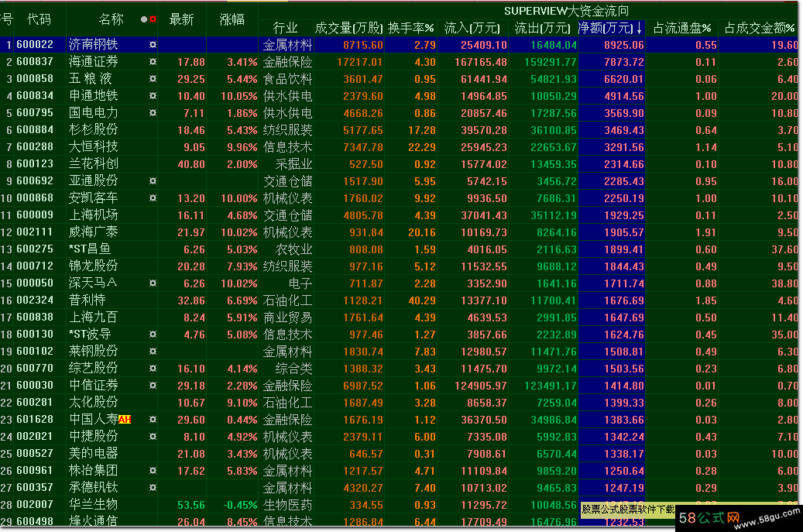Click net amount value 8925.06
803x532 pixels.
coord(624,45)
